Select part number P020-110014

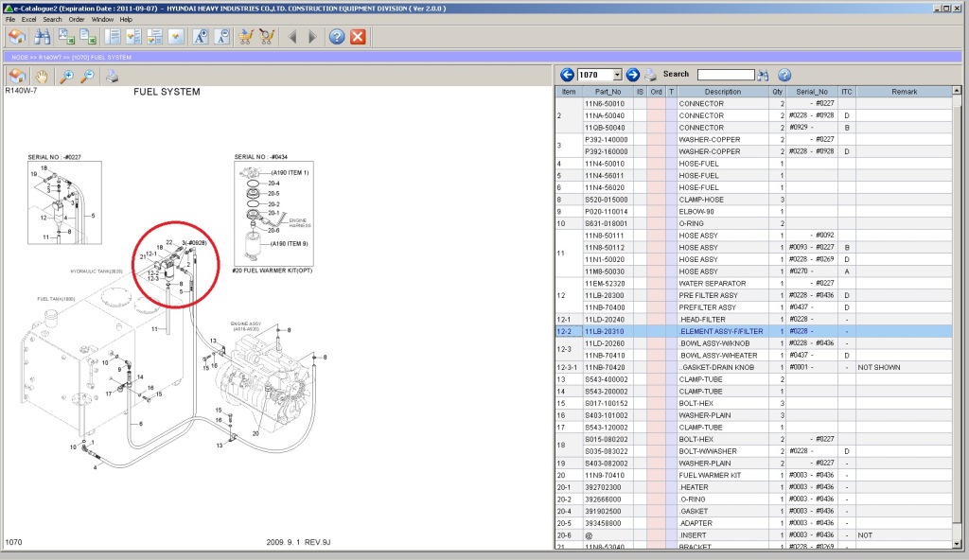coord(606,211)
